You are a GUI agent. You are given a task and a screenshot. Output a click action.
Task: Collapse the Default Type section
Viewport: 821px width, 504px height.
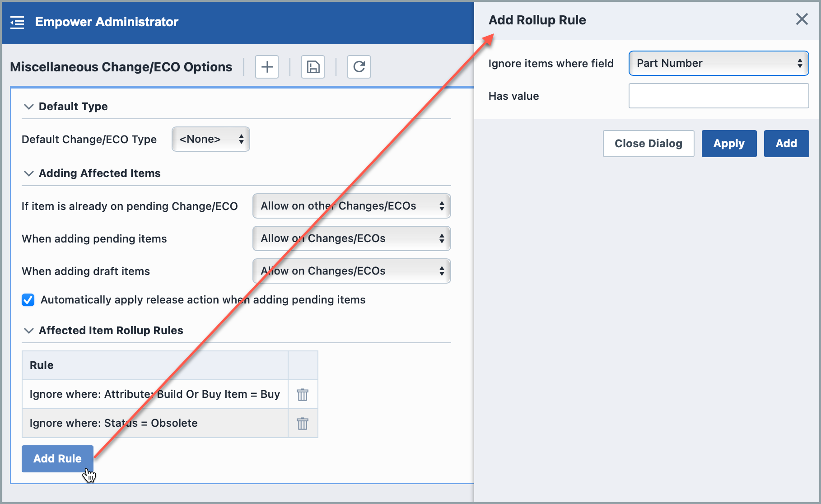point(29,107)
